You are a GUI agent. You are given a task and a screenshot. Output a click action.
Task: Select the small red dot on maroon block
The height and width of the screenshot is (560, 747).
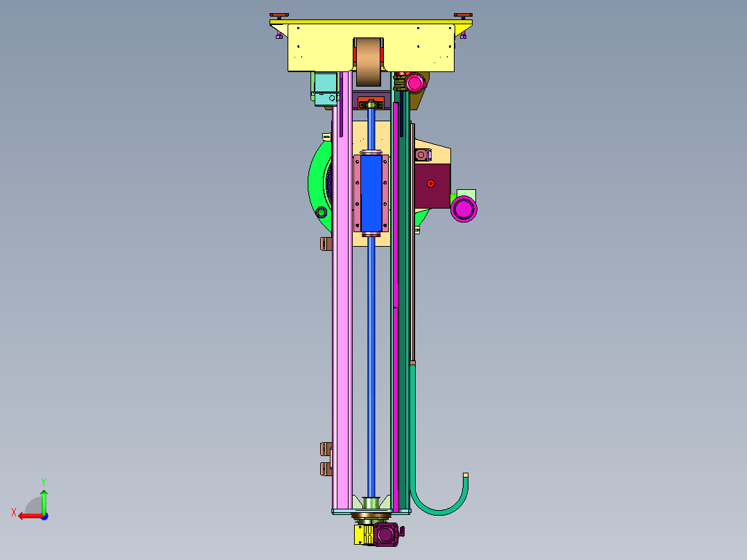pyautogui.click(x=431, y=184)
